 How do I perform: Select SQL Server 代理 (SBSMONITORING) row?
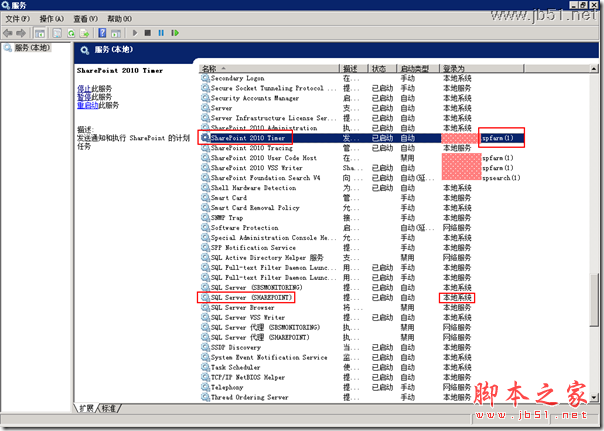tap(265, 327)
